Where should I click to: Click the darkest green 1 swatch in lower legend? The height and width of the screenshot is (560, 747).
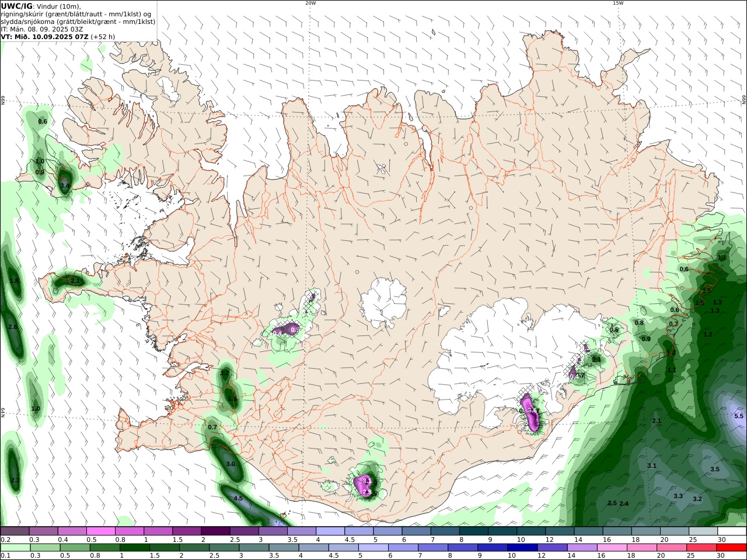tap(134, 548)
